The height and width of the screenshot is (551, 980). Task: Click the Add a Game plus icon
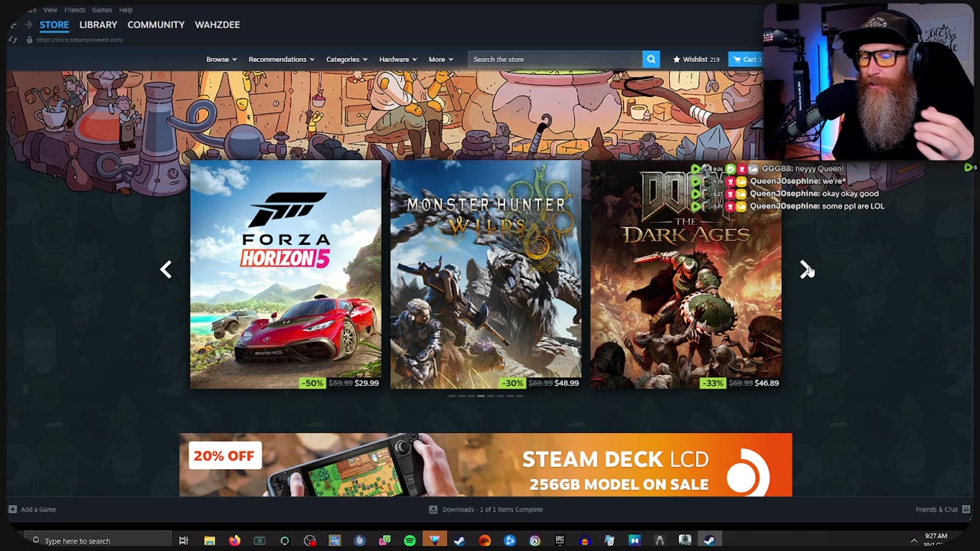pos(12,509)
